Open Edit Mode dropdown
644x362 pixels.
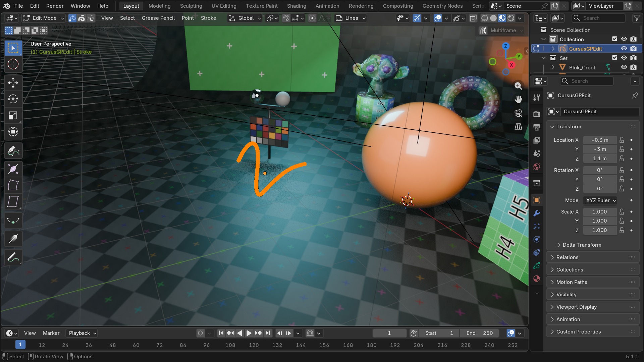tap(44, 18)
